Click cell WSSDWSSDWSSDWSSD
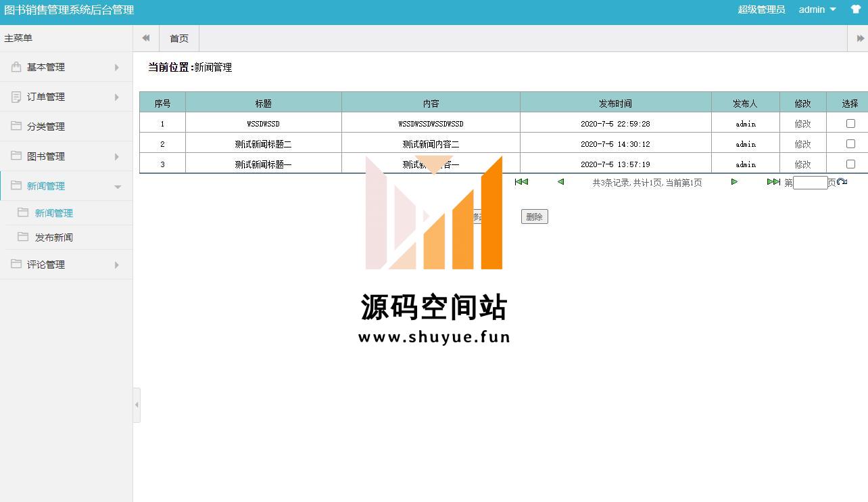 pyautogui.click(x=431, y=124)
